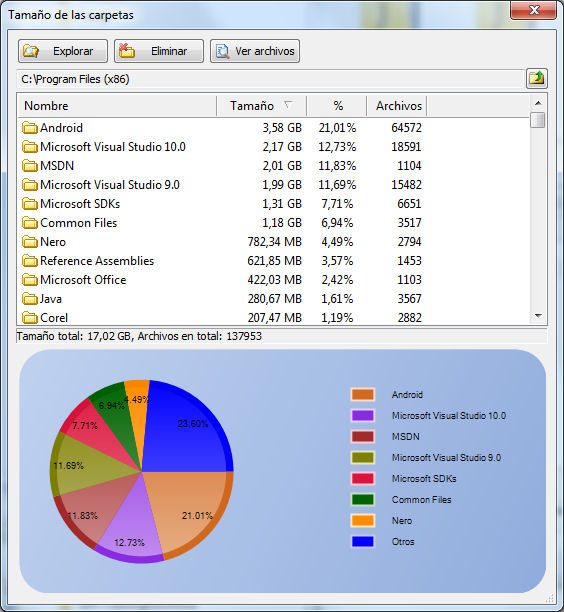Click the MSDN dark red legend swatch
Viewport: 564px width, 612px height.
[x=363, y=436]
